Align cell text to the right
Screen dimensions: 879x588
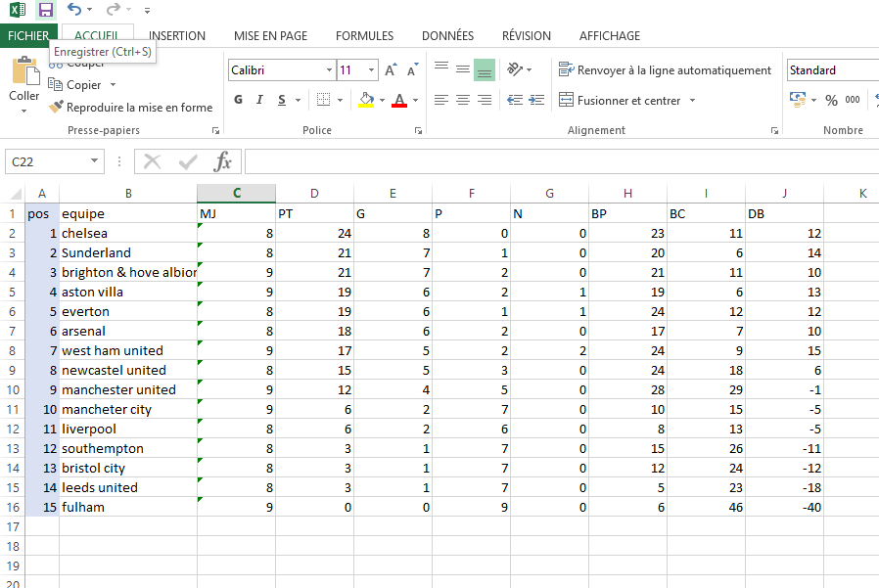point(485,100)
